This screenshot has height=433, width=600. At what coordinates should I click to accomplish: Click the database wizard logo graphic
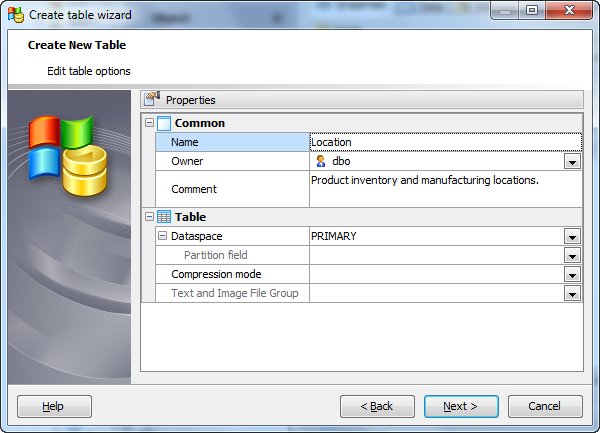pyautogui.click(x=64, y=155)
